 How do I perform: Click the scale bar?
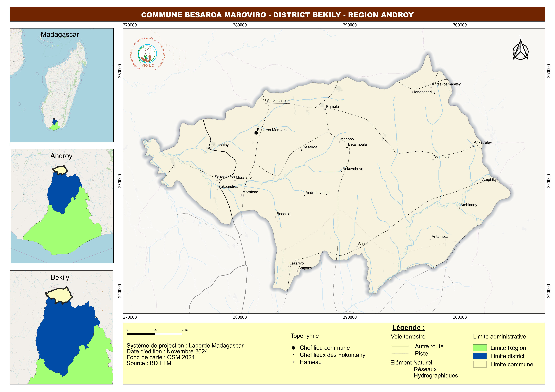[155, 334]
